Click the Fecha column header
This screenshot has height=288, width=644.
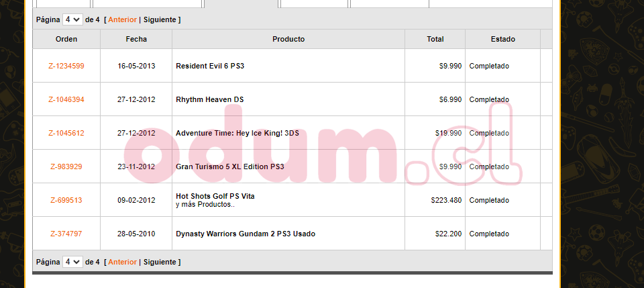point(136,39)
